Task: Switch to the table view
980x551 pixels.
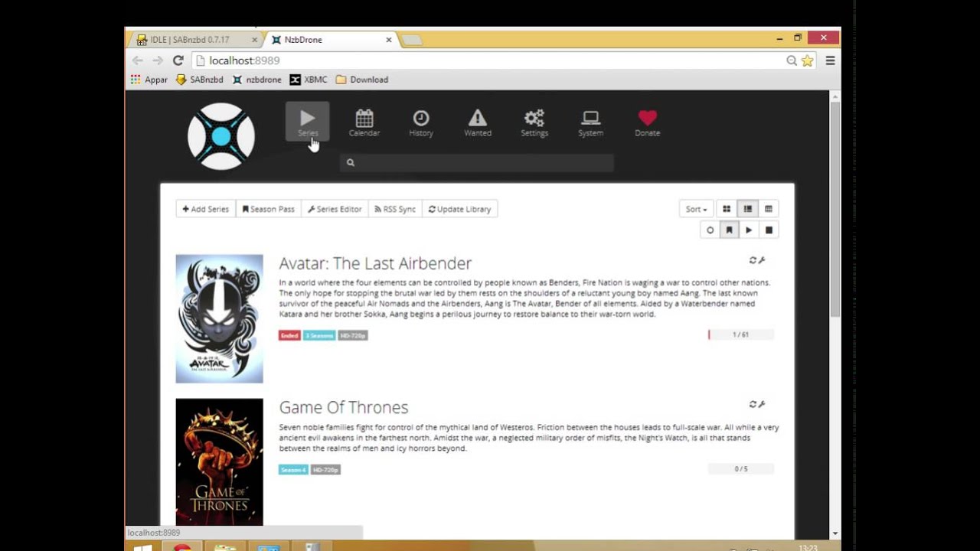Action: 769,209
